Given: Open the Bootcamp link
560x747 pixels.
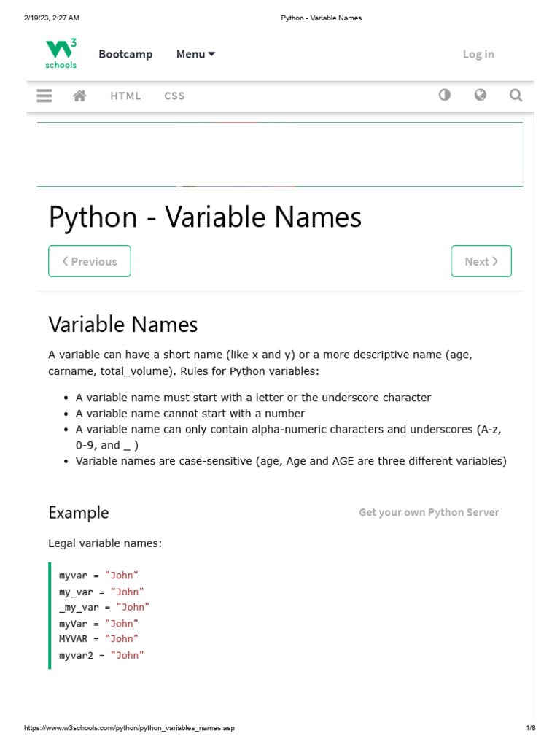Looking at the screenshot, I should pyautogui.click(x=125, y=54).
